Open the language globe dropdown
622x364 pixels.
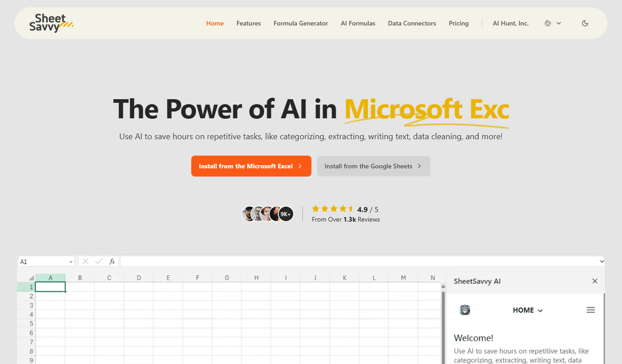(553, 23)
